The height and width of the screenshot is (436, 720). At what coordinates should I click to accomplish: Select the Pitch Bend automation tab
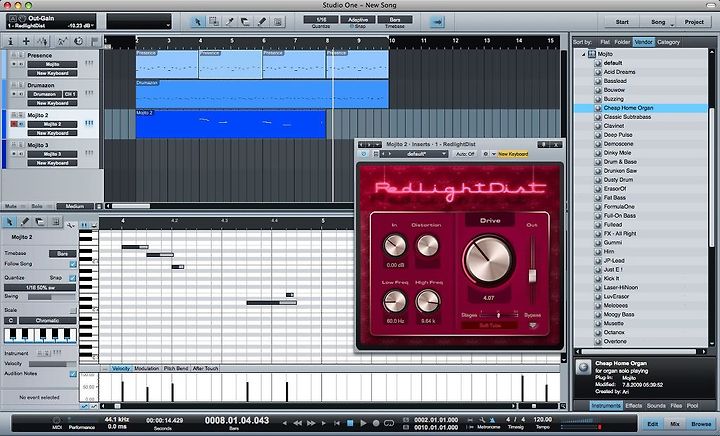click(x=176, y=369)
